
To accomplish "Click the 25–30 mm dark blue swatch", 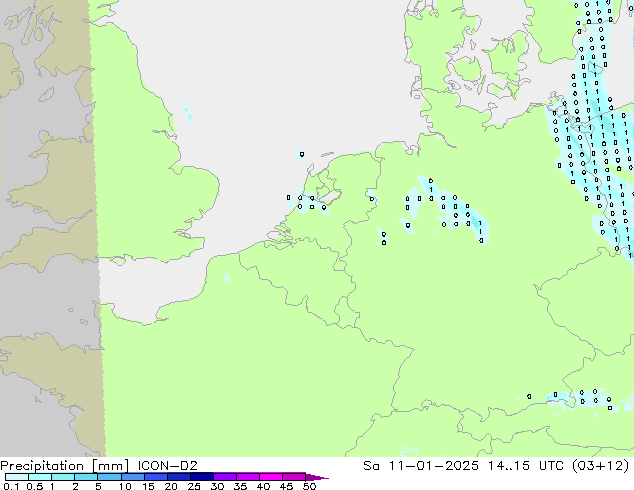I will point(201,477).
